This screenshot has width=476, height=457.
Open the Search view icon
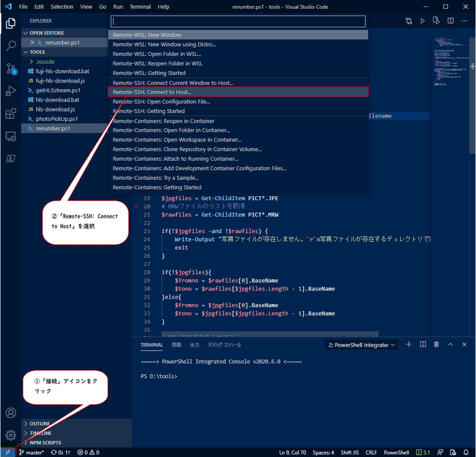pos(11,46)
